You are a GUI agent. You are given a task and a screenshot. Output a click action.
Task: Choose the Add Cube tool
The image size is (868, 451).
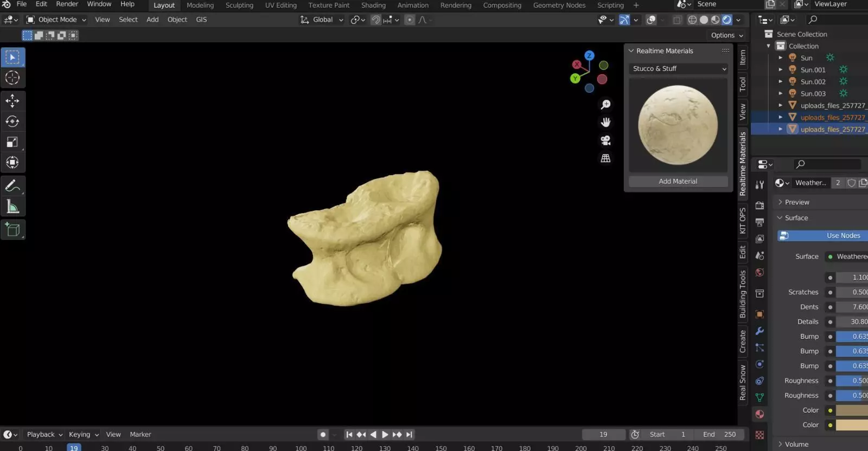12,230
